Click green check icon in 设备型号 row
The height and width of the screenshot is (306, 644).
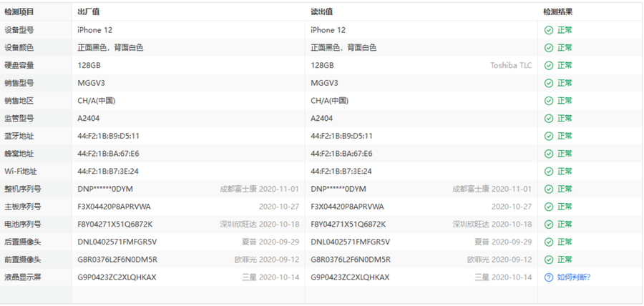point(549,30)
